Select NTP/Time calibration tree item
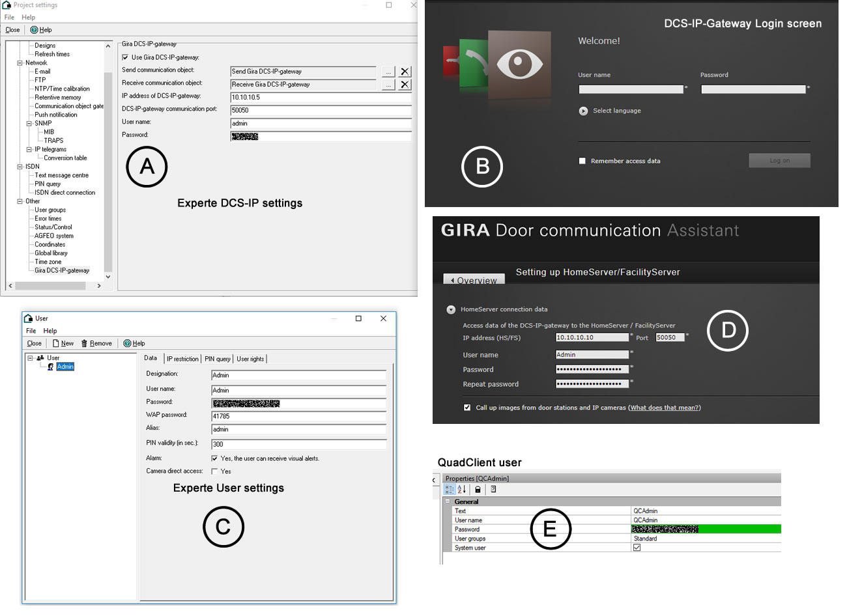 point(62,89)
